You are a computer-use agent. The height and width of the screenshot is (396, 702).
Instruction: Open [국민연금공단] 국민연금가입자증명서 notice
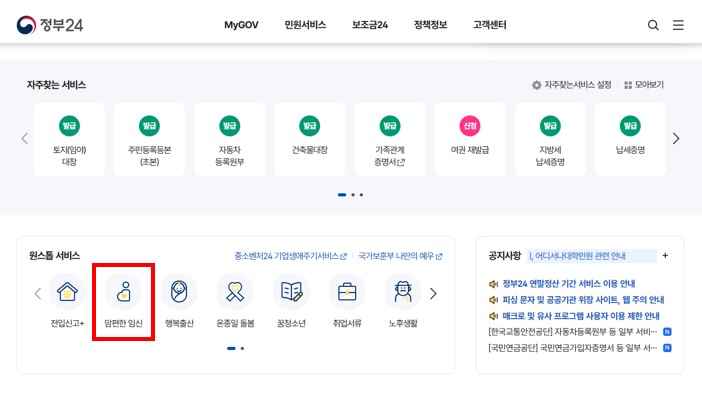pyautogui.click(x=573, y=348)
